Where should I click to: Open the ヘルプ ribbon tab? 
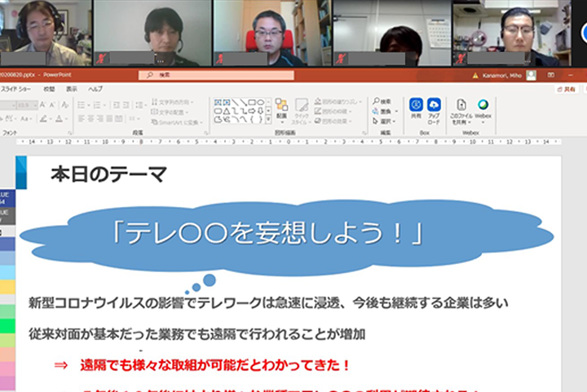click(95, 89)
